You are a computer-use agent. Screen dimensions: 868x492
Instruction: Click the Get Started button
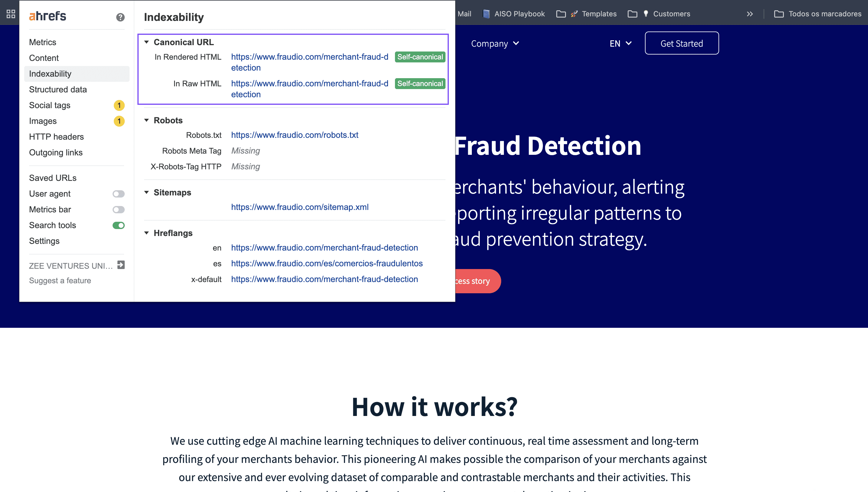682,43
